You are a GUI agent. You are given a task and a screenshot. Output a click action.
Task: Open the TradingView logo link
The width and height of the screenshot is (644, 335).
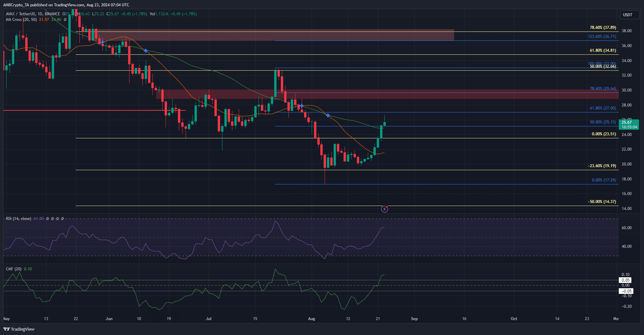(x=19, y=329)
